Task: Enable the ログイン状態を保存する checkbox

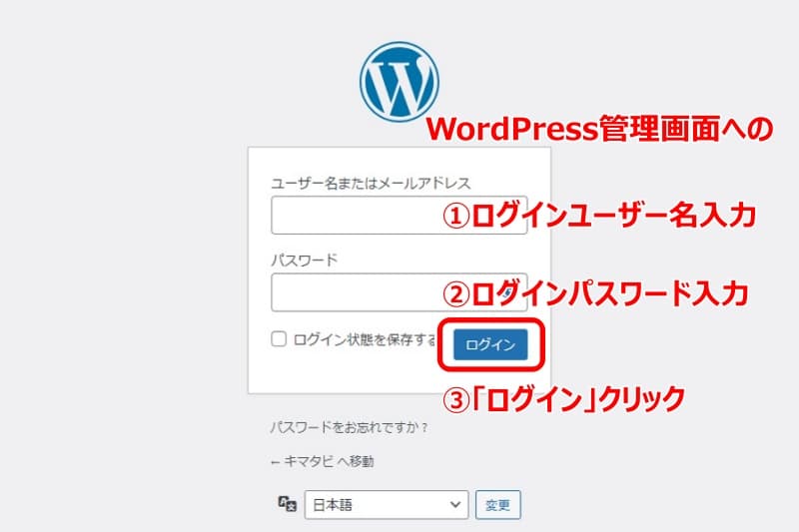Action: click(x=279, y=338)
